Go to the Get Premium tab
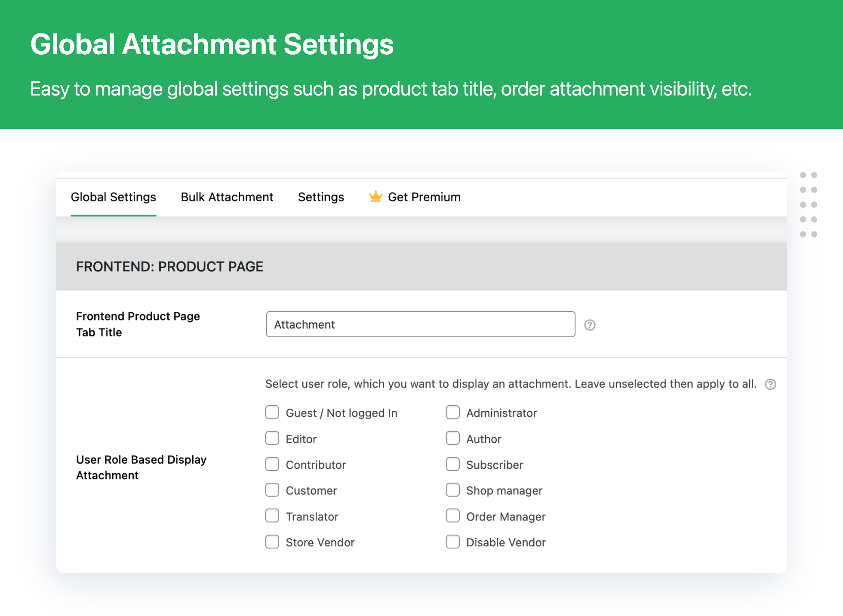This screenshot has height=616, width=843. click(424, 197)
